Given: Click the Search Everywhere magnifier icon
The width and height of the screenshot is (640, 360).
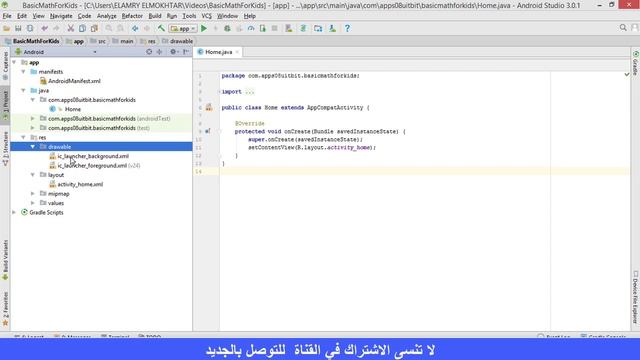Looking at the screenshot, I should (623, 28).
